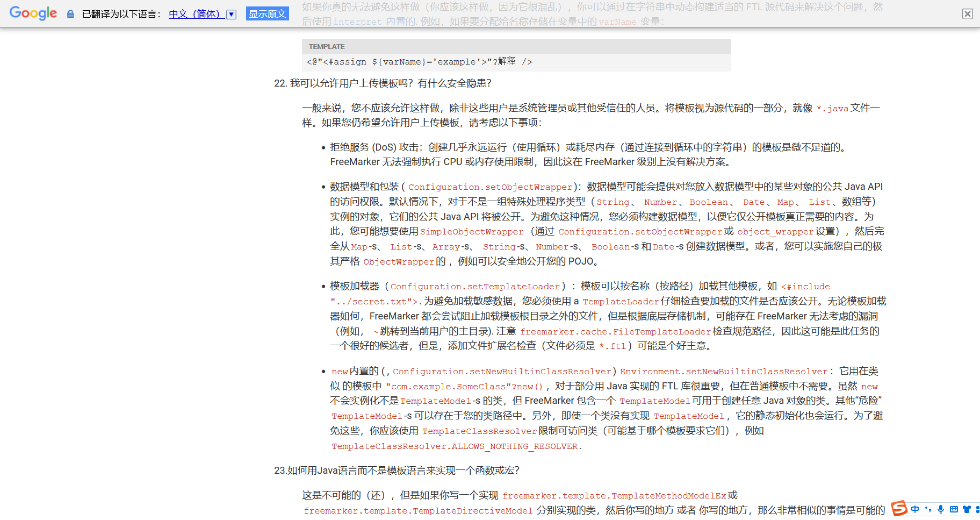
Task: Click the microphone voice input icon
Action: click(x=941, y=509)
